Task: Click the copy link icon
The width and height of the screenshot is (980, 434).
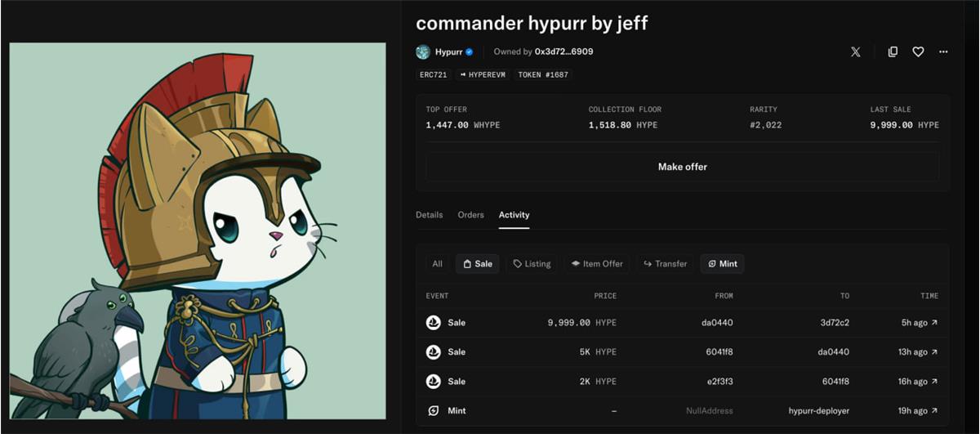Action: (893, 51)
